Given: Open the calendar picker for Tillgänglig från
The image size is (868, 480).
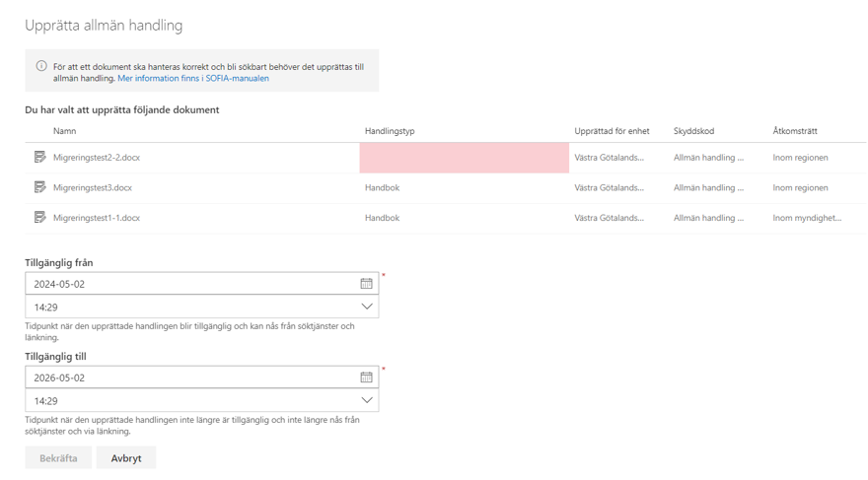Looking at the screenshot, I should click(366, 284).
